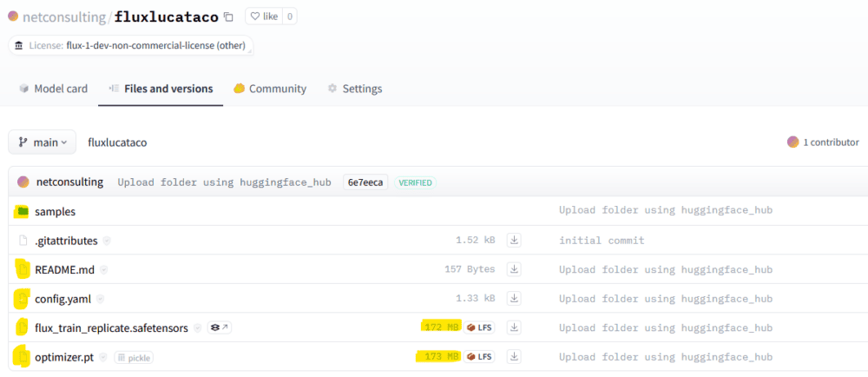Image resolution: width=868 pixels, height=377 pixels.
Task: Click the README.md file icon
Action: coord(23,270)
